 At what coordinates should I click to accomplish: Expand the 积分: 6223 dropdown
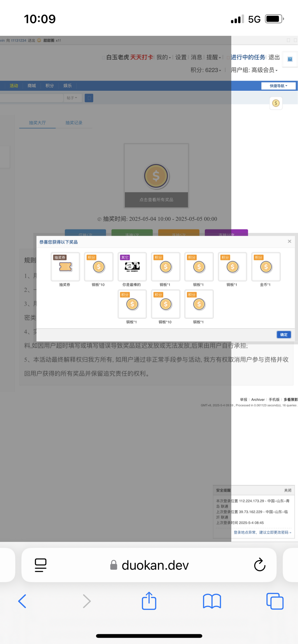(206, 70)
